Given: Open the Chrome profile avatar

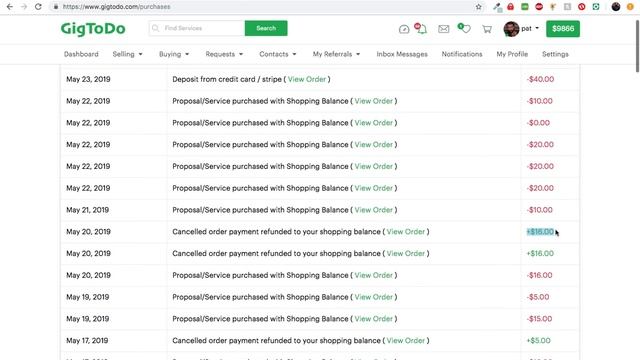Looking at the screenshot, I should (616, 7).
